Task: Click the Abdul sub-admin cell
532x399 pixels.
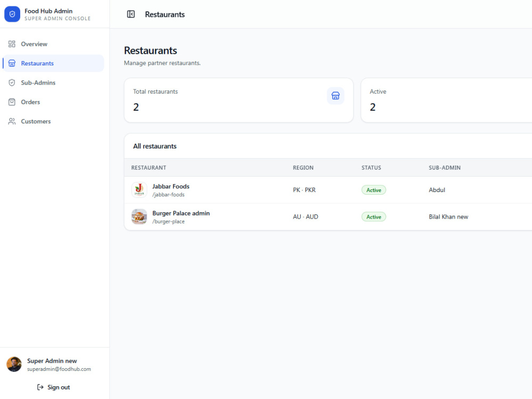Action: 437,190
